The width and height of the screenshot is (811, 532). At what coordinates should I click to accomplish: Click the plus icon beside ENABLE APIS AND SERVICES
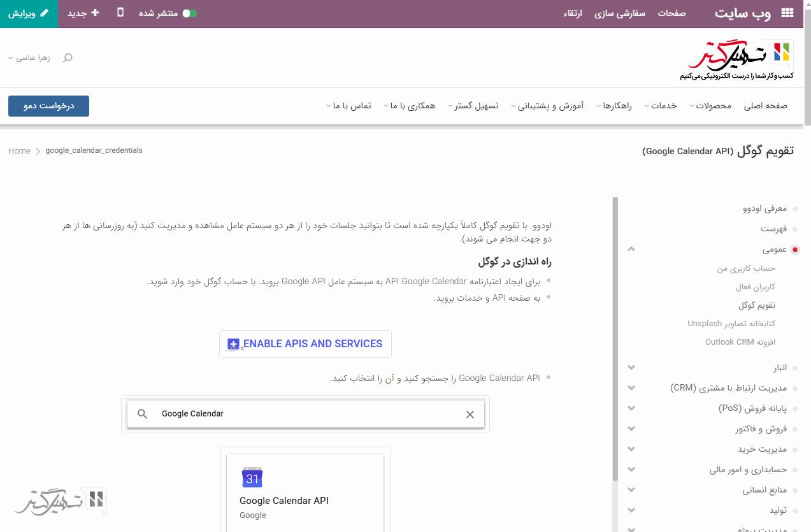click(x=233, y=344)
